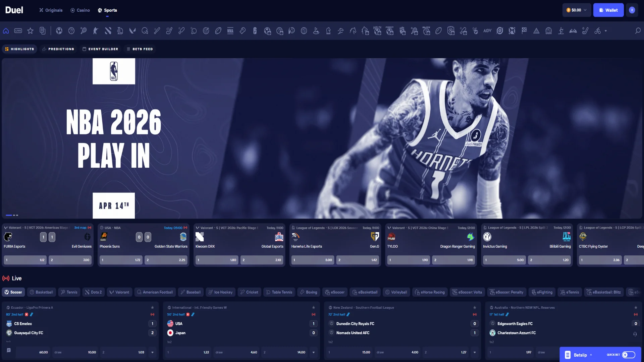Viewport: 644px width, 362px height.
Task: Select the Highlights tab
Action: tap(19, 49)
